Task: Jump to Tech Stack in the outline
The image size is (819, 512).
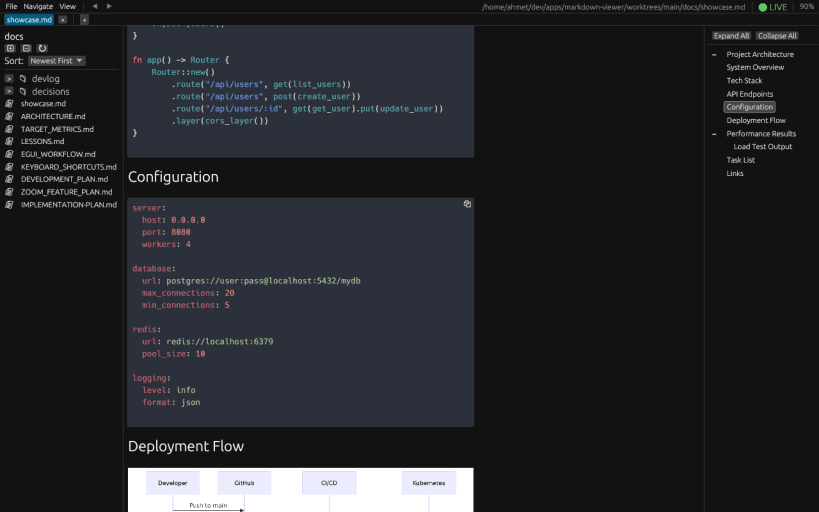Action: pyautogui.click(x=744, y=80)
